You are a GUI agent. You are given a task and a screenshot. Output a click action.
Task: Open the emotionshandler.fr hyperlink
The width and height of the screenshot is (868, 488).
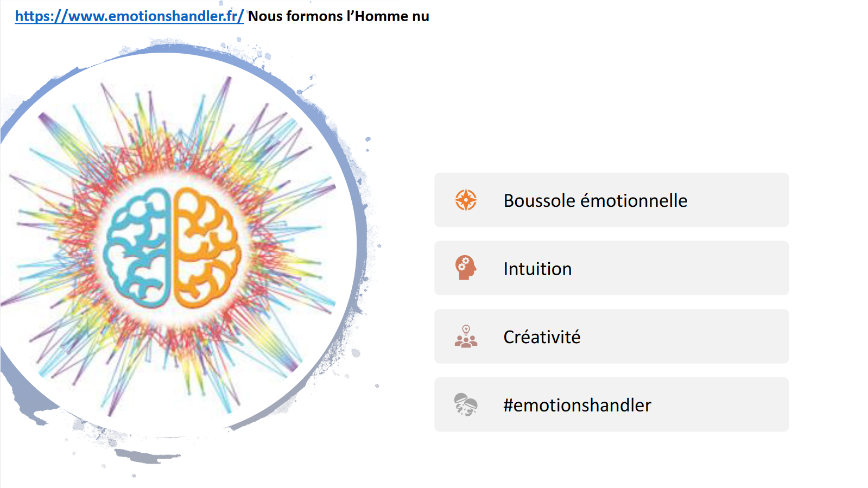pos(129,16)
